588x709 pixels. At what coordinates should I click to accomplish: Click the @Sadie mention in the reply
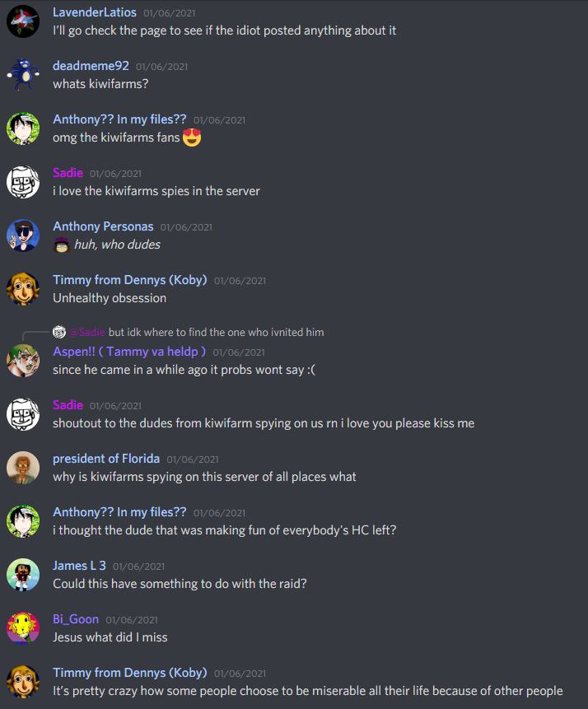pyautogui.click(x=87, y=333)
